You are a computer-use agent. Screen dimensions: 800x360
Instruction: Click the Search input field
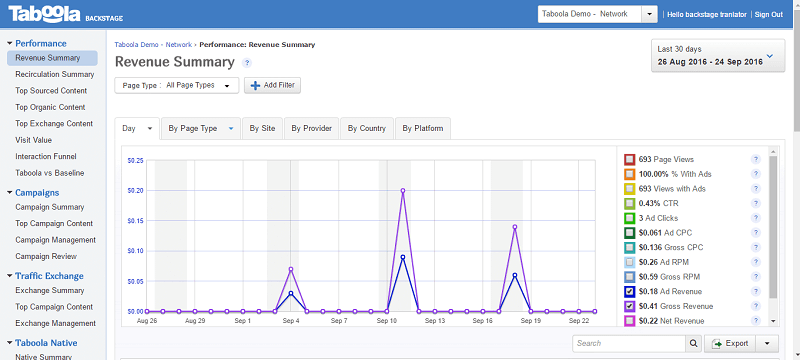click(x=629, y=344)
